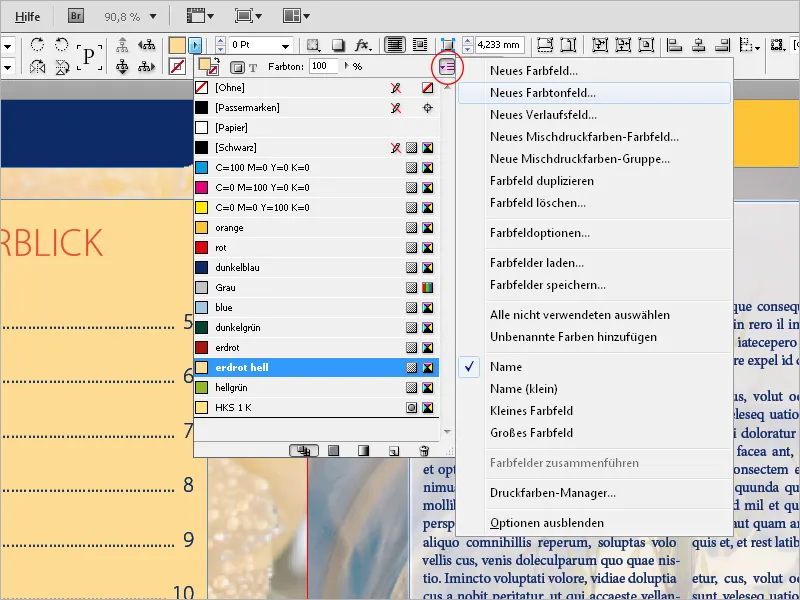
Task: Expand the fill color arrow in control bar
Action: pos(195,45)
